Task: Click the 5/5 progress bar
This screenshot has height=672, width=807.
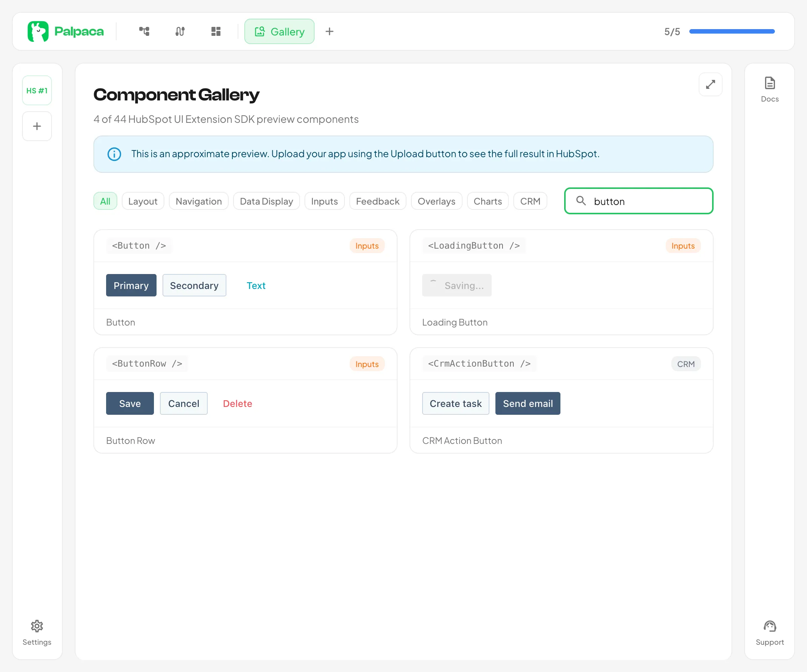Action: (731, 31)
